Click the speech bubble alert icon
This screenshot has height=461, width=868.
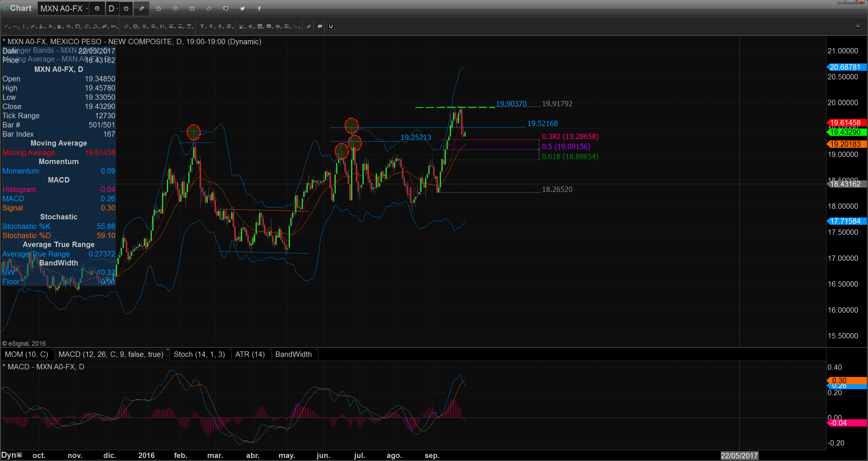(x=226, y=8)
